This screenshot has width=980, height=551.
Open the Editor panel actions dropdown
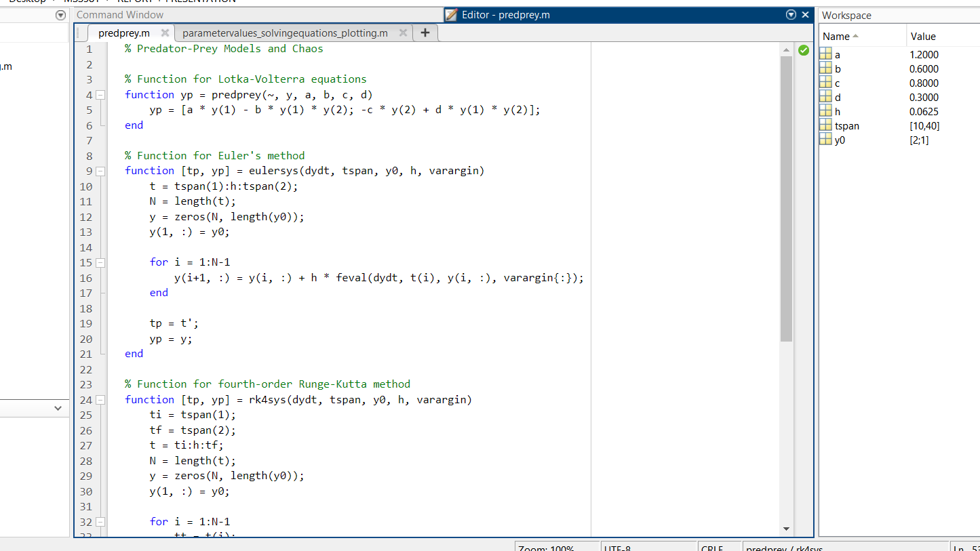(791, 14)
